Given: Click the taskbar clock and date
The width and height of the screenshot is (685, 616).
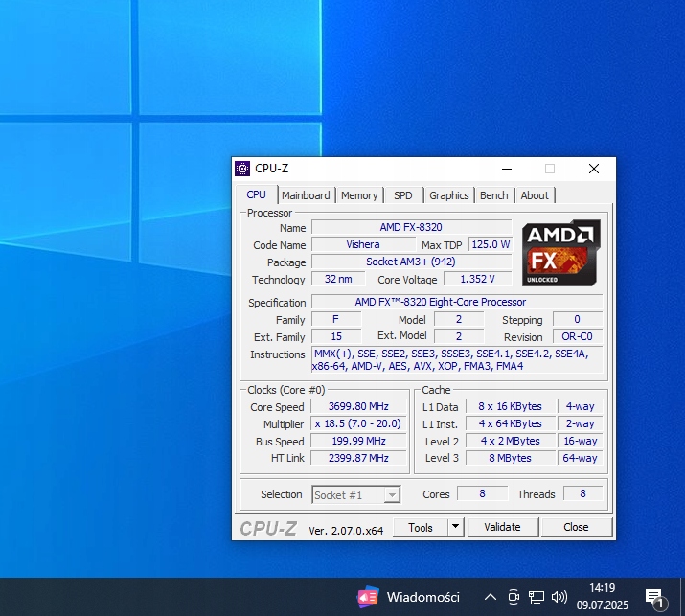Looking at the screenshot, I should tap(603, 597).
